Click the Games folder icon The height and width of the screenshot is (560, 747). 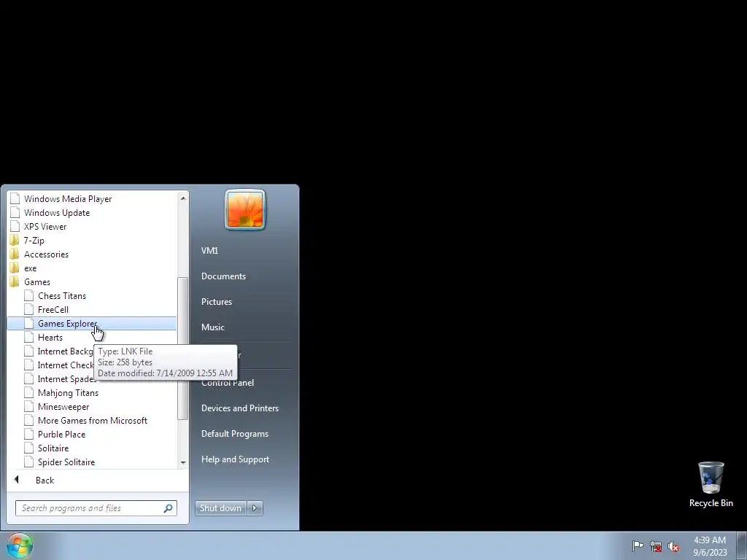pos(15,282)
